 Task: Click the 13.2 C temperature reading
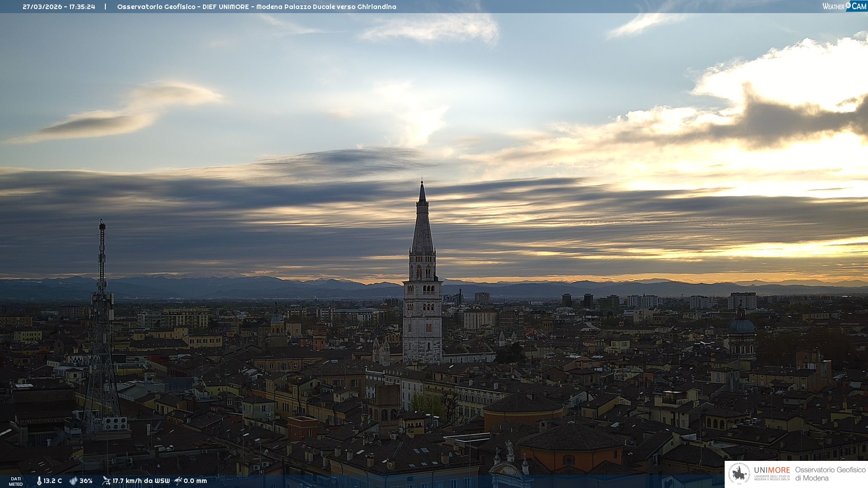pos(53,481)
